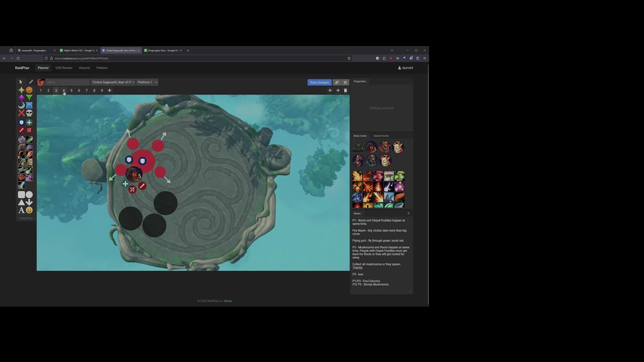Image resolution: width=644 pixels, height=362 pixels.
Task: Move step right with forward arrow
Action: click(x=338, y=90)
